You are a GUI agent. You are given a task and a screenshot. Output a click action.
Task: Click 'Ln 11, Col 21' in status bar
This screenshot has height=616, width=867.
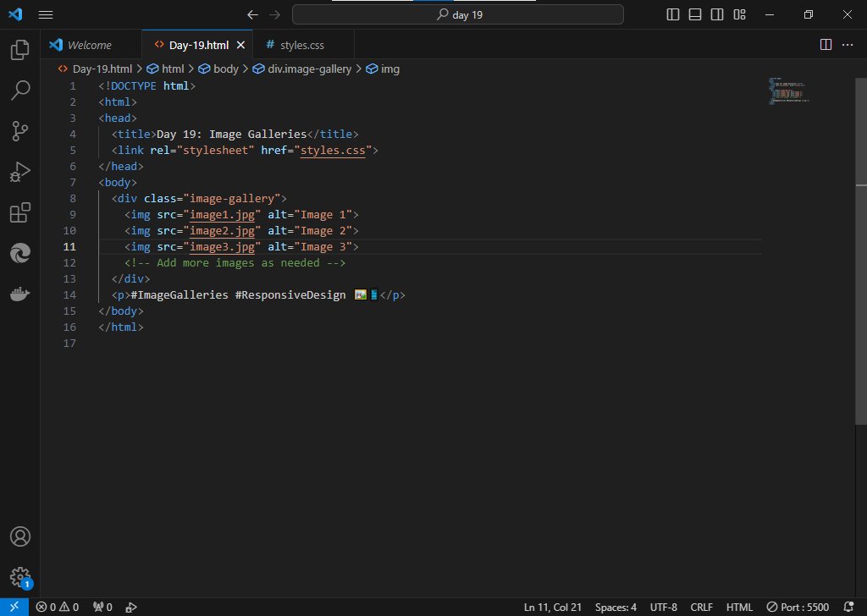552,608
